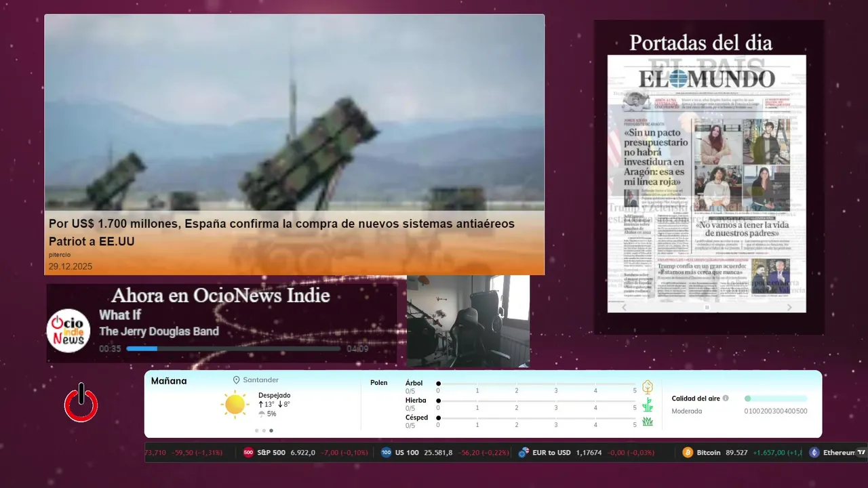Select the first weather pagination dot

[x=256, y=430]
